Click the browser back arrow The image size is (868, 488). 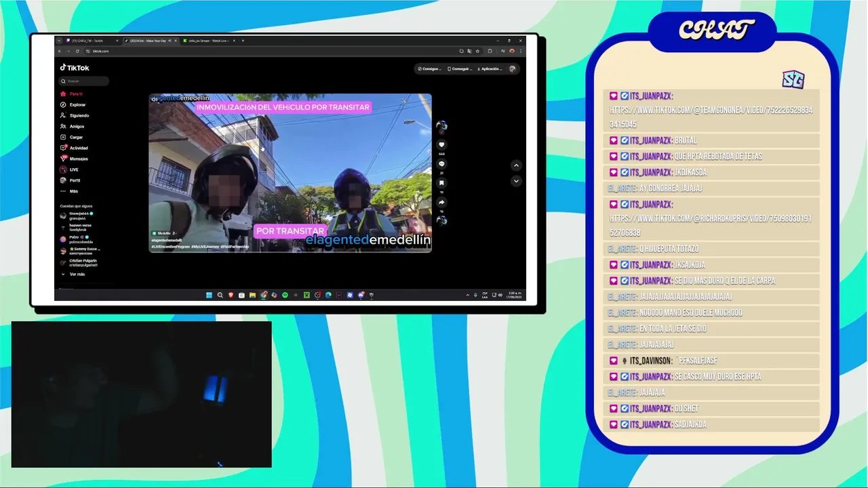point(60,51)
